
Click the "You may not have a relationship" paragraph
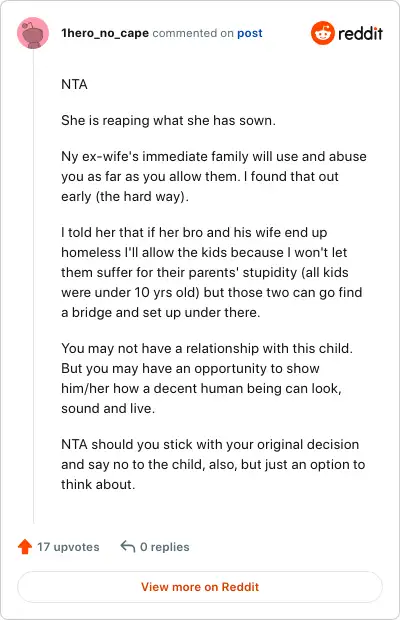[207, 378]
